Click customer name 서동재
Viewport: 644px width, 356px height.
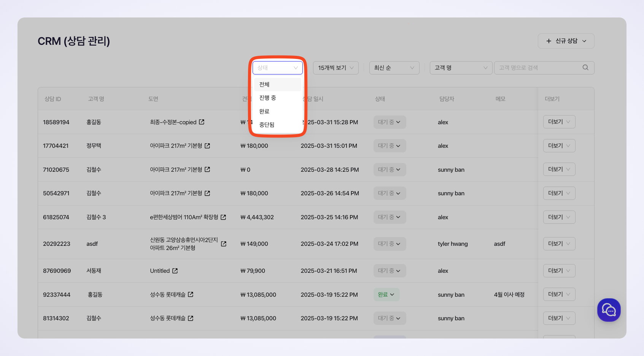[x=94, y=271]
